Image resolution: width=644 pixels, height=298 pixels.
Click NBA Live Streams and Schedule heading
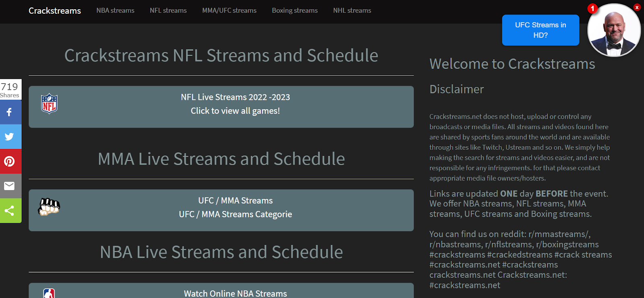tap(221, 252)
